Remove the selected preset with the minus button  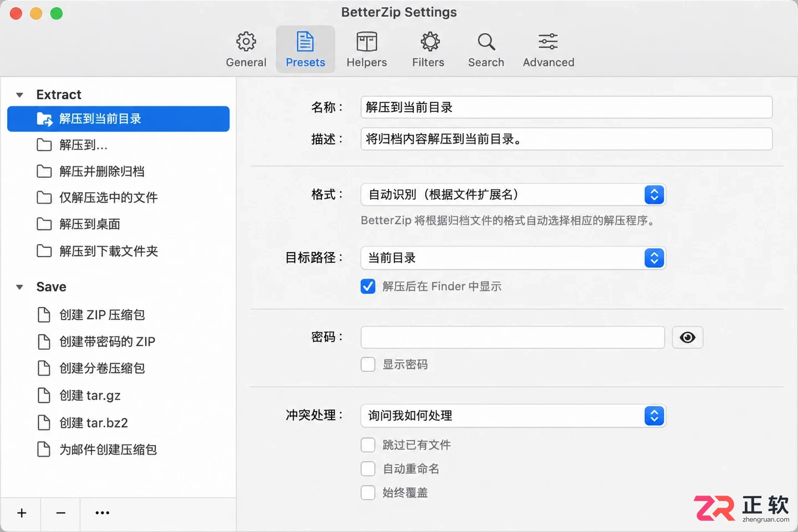[x=61, y=513]
